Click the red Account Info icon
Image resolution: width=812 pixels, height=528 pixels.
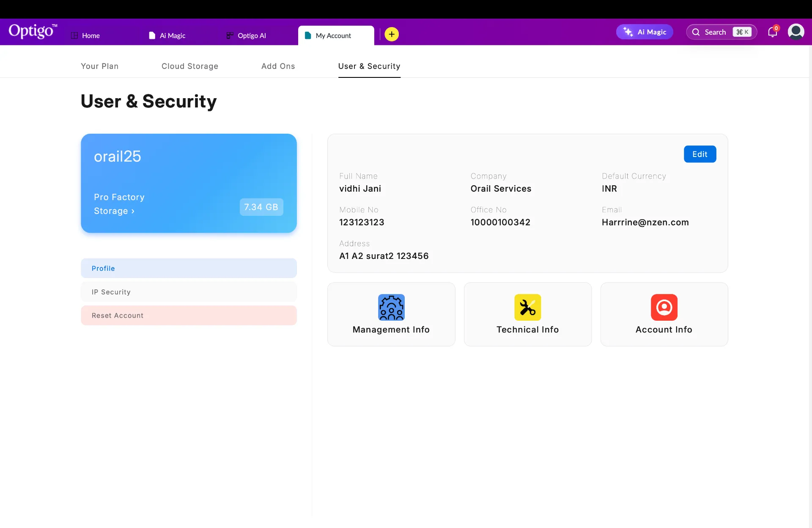pos(664,307)
